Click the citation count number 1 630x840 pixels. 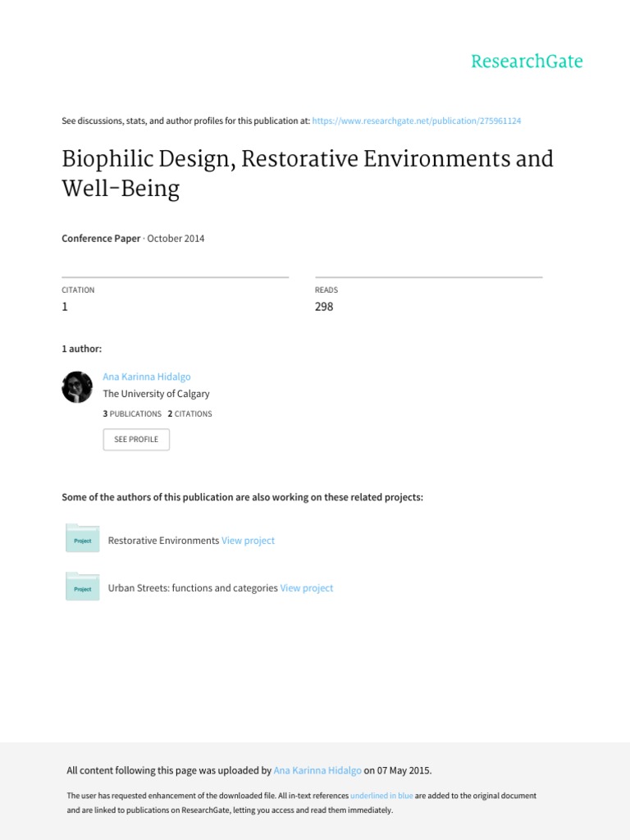[x=65, y=307]
